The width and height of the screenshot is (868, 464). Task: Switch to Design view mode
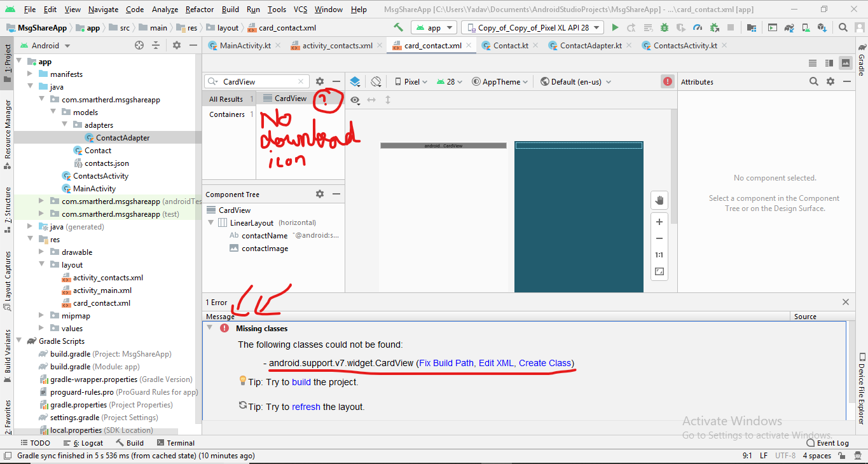(845, 63)
